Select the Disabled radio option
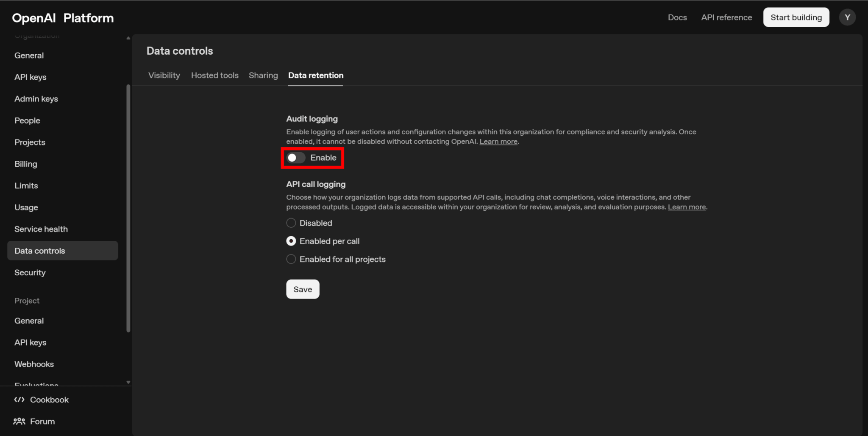 coord(291,223)
